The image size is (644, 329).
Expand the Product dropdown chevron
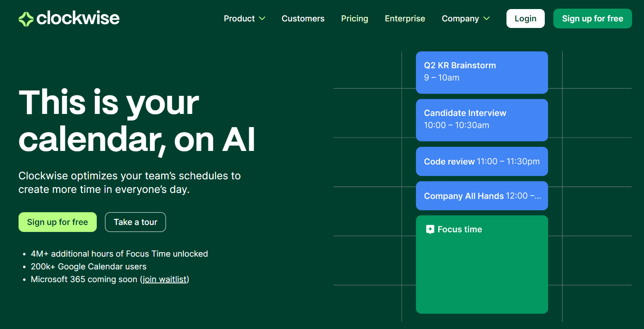262,19
